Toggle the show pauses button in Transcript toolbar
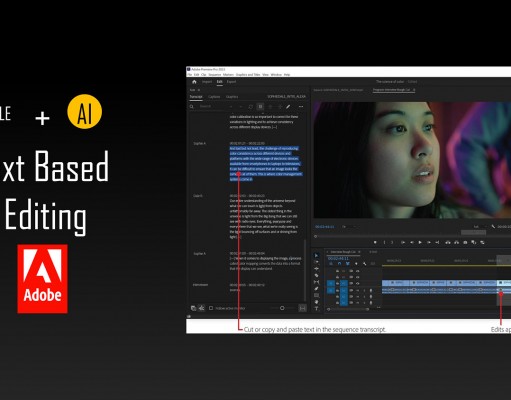511x400 pixels. (x=261, y=107)
